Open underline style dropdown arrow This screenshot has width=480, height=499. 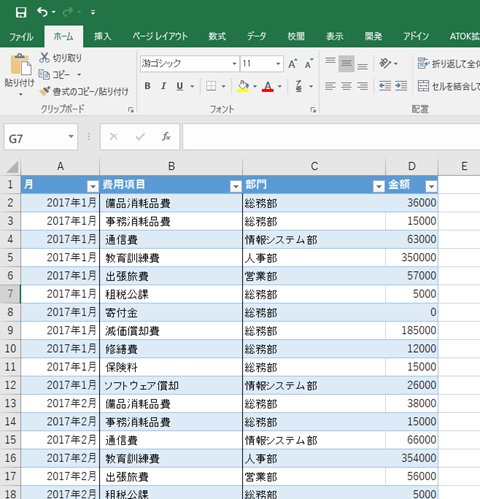click(192, 86)
